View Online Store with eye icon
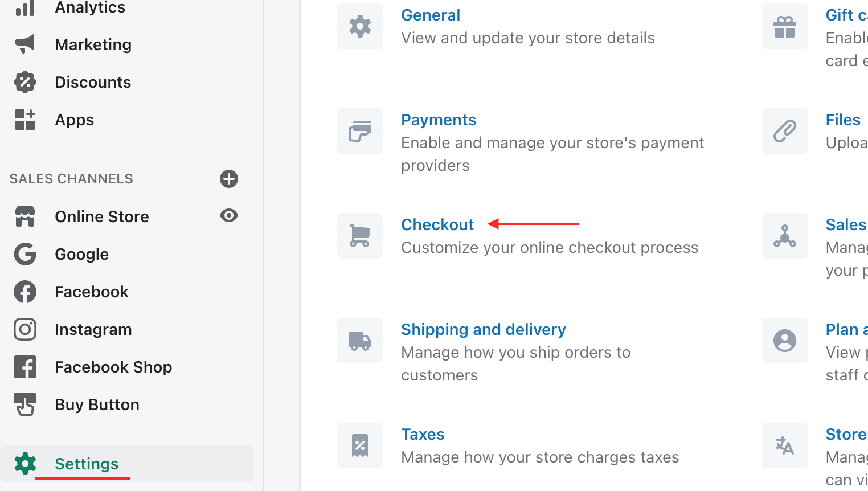The width and height of the screenshot is (868, 491). (x=229, y=215)
